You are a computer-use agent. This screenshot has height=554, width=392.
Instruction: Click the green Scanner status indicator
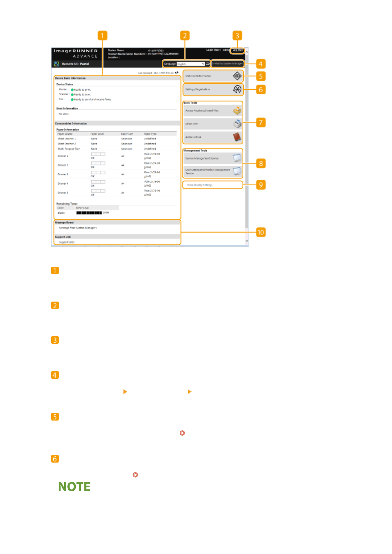click(x=72, y=95)
